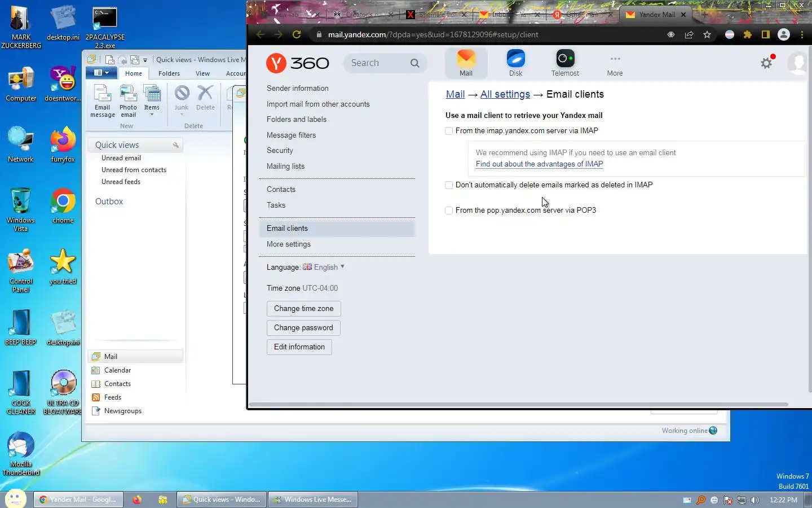Open Folders and labels settings
This screenshot has width=812, height=508.
297,120
